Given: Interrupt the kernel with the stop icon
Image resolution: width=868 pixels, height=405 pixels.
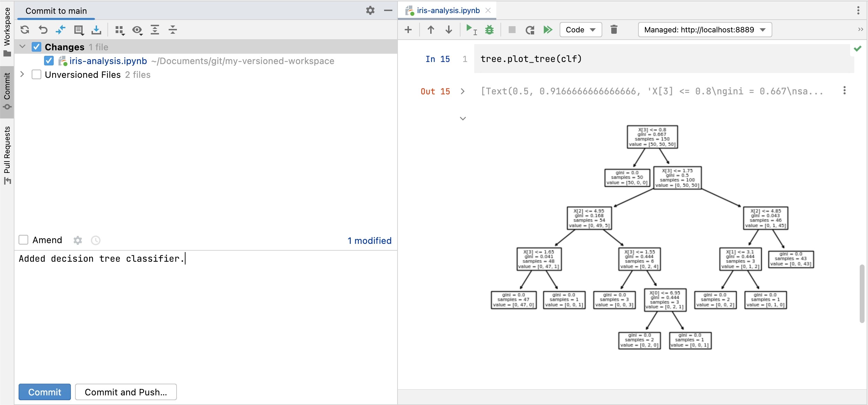Looking at the screenshot, I should pos(511,30).
